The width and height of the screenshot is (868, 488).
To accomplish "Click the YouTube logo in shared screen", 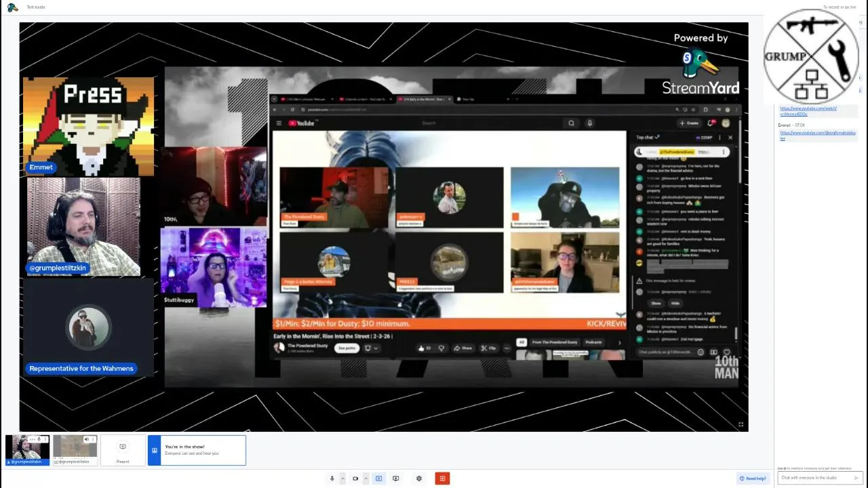I will coord(303,123).
